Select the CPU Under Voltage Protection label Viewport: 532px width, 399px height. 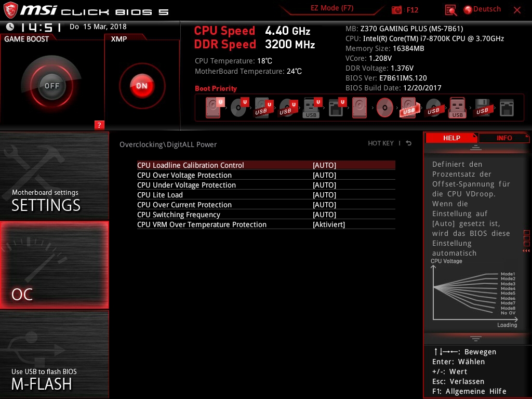click(x=187, y=185)
